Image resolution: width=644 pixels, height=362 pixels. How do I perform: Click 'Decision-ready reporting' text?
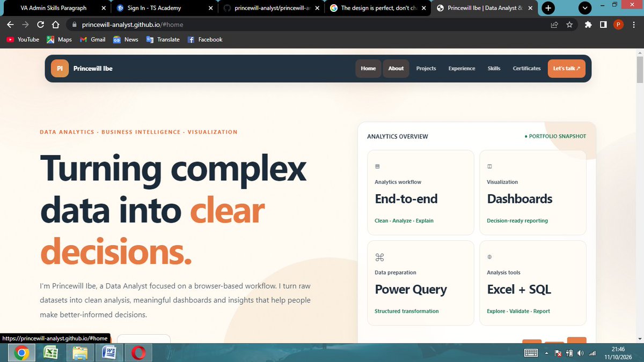coord(517,220)
